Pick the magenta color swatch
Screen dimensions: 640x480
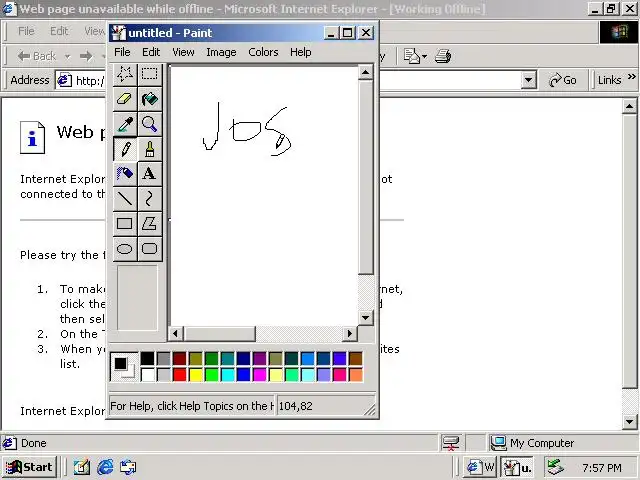pos(260,374)
